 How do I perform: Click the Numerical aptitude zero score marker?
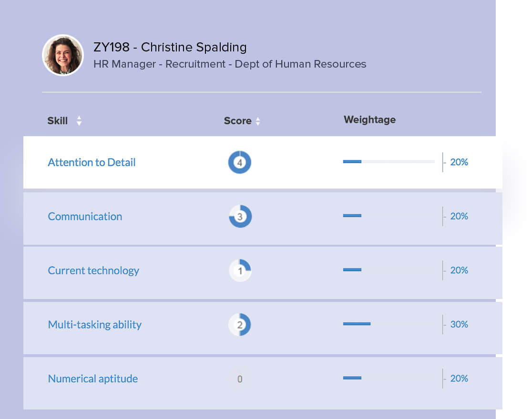point(240,379)
